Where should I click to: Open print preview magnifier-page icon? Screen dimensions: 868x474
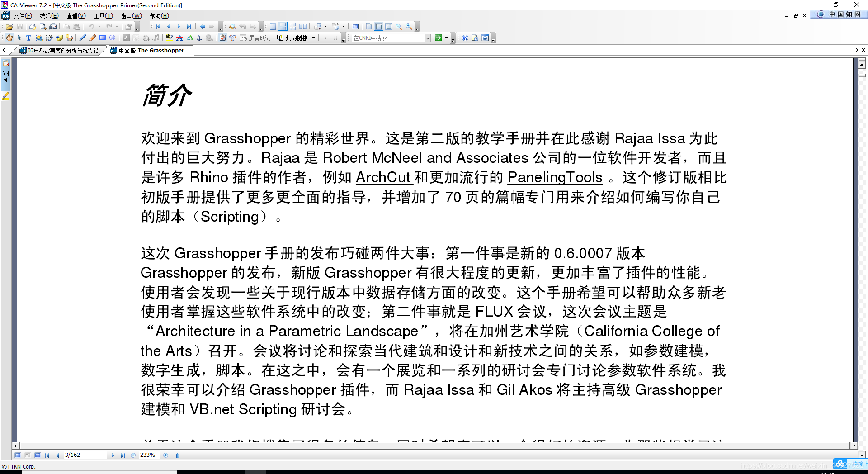point(43,27)
